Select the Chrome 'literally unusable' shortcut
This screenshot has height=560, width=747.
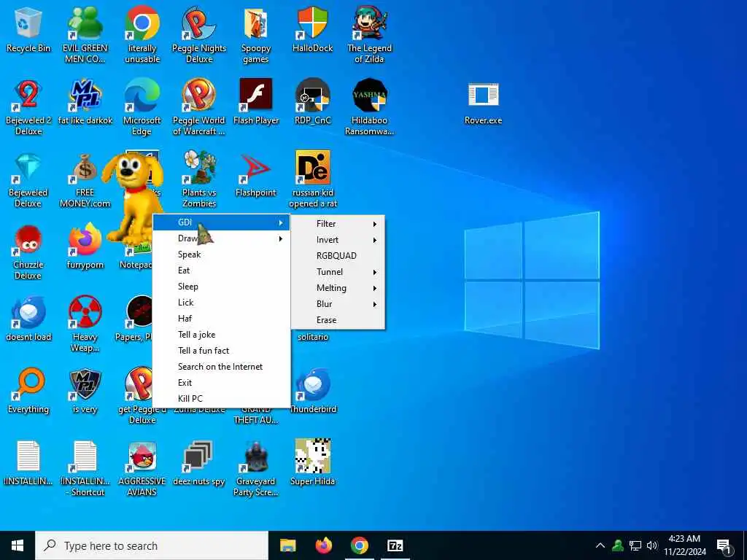[x=142, y=24]
